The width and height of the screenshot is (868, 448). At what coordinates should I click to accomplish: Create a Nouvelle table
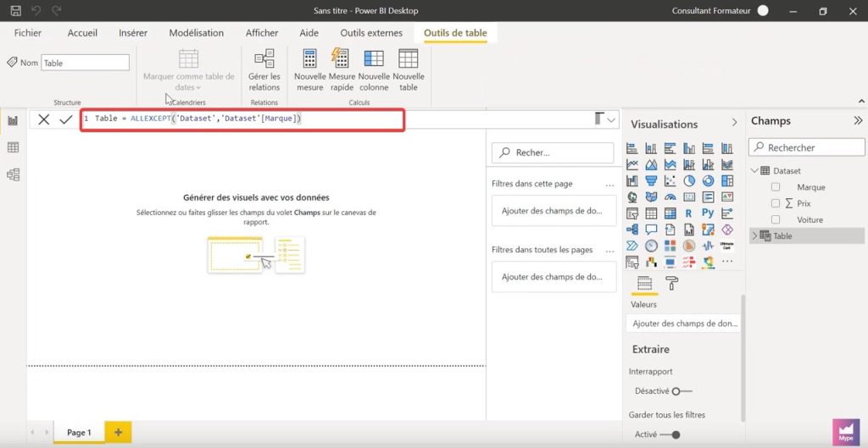(x=409, y=70)
